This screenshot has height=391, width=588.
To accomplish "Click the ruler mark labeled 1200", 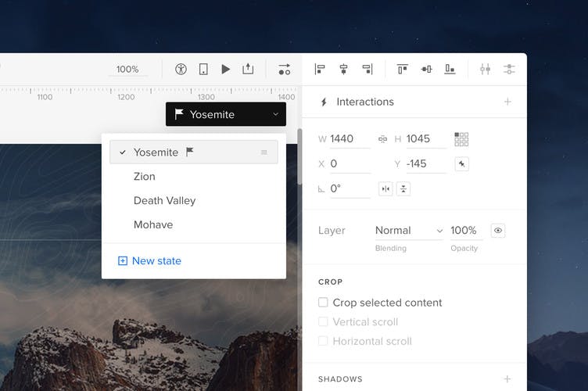I will click(126, 97).
